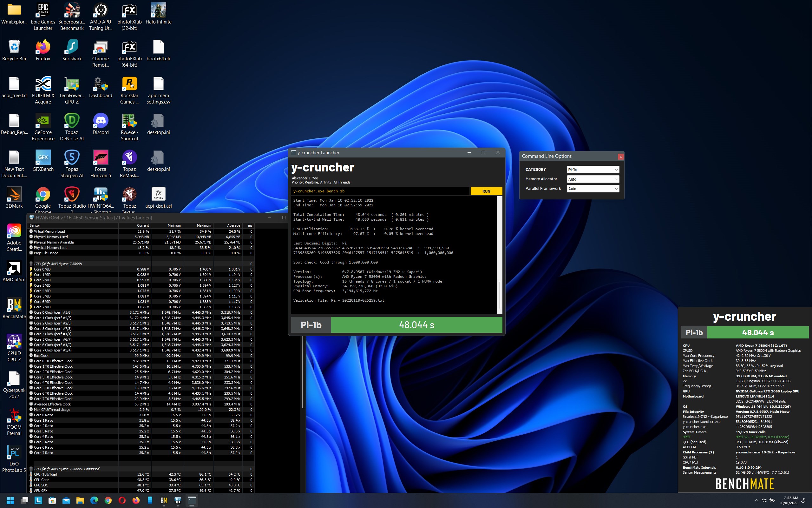This screenshot has width=812, height=508.
Task: Select the GFXBench desktop icon
Action: 43,161
